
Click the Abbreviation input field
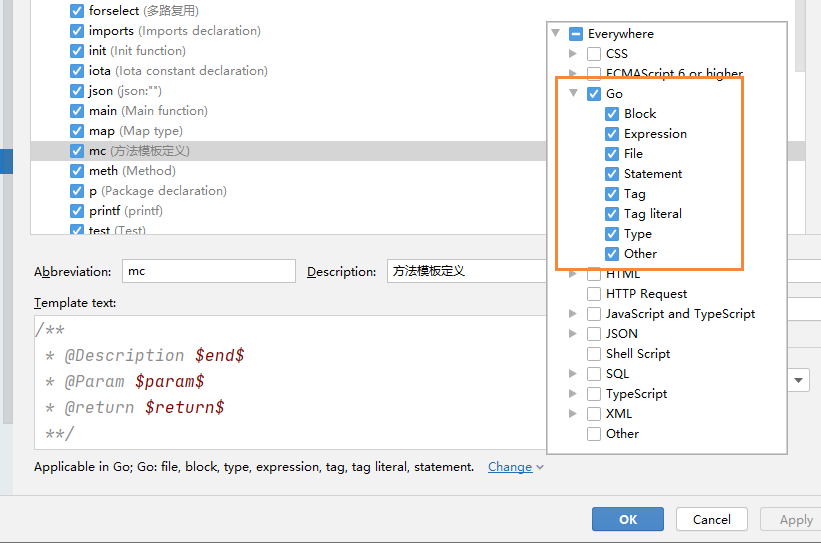(x=208, y=271)
